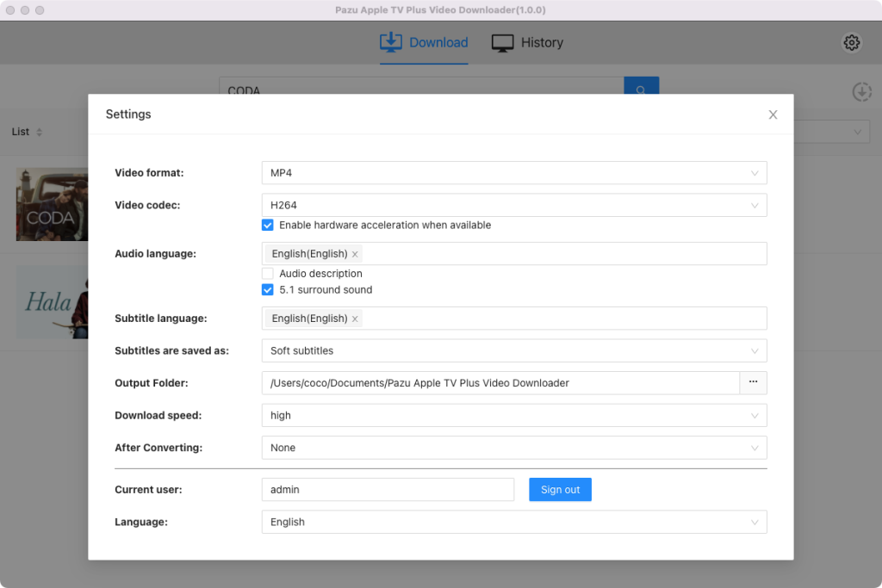Click the Current user field
Image resolution: width=882 pixels, height=588 pixels.
388,490
